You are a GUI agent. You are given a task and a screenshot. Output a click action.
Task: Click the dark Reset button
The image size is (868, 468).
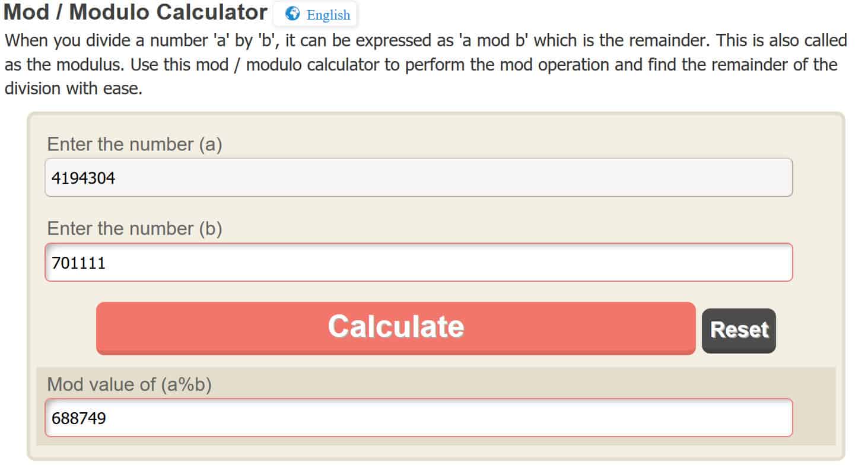click(739, 330)
